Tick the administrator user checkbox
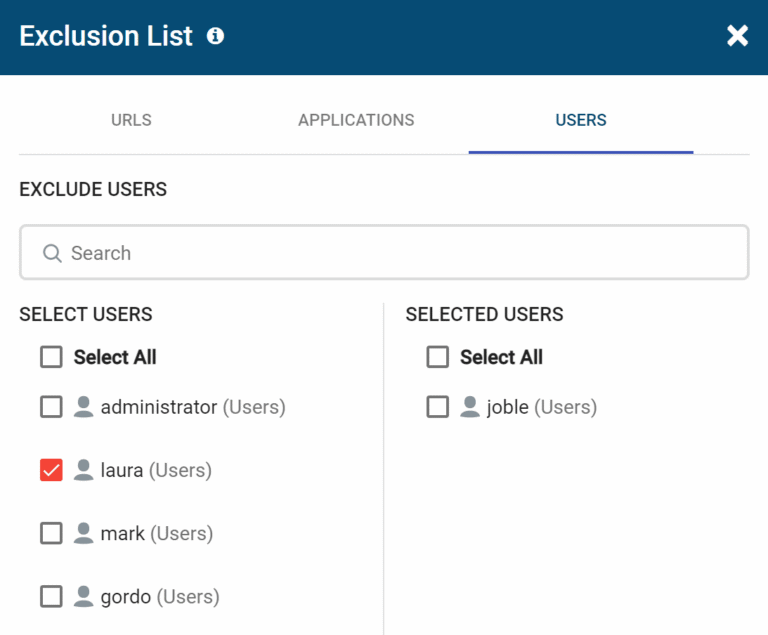 51,407
